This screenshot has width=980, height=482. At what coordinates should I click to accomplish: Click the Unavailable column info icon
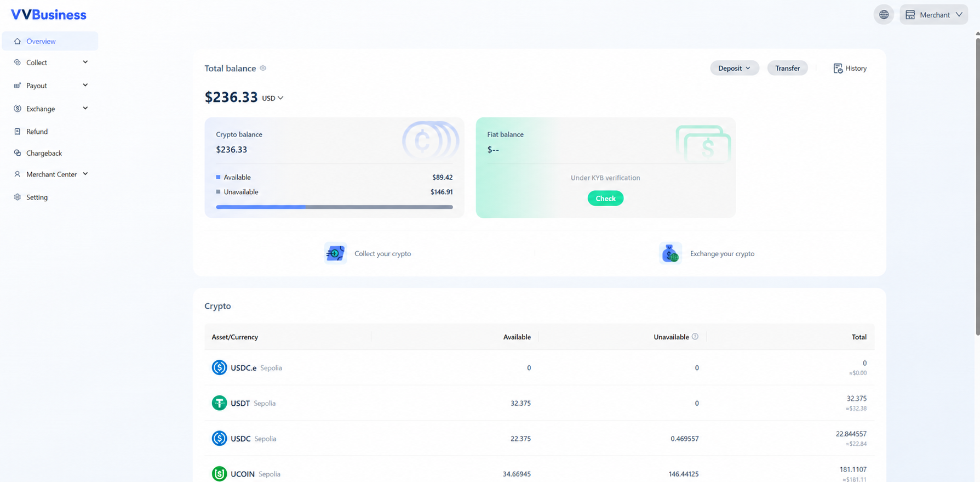(695, 337)
